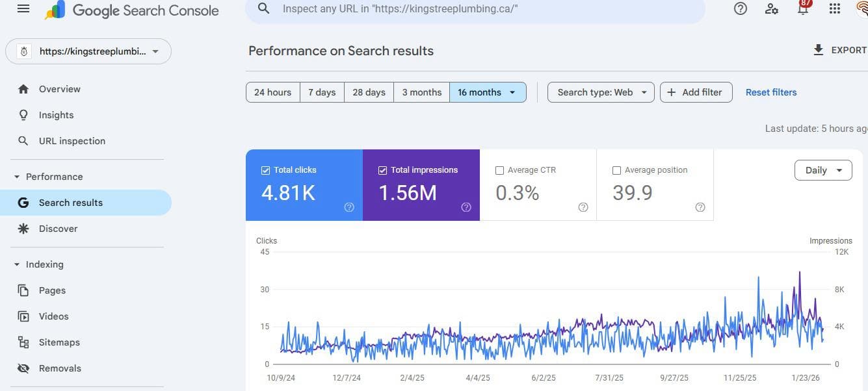Click the hamburger menu icon
Screen dimensions: 868x391
click(x=23, y=9)
